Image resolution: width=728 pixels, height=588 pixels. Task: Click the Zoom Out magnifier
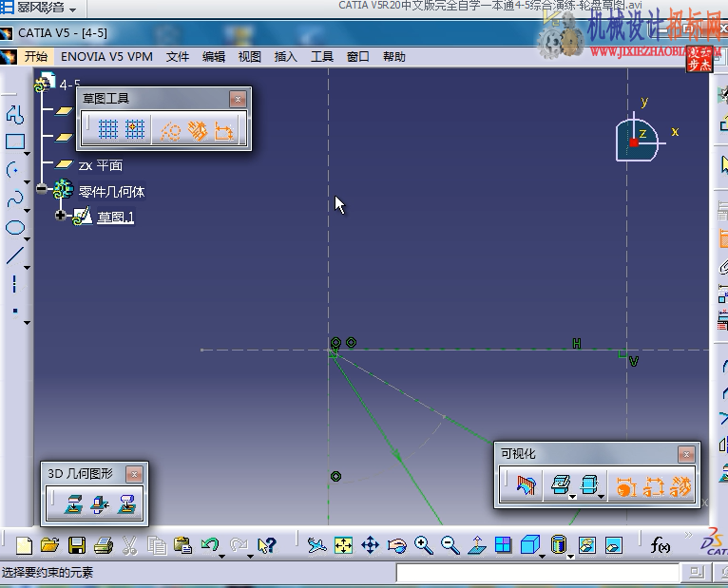click(x=450, y=545)
